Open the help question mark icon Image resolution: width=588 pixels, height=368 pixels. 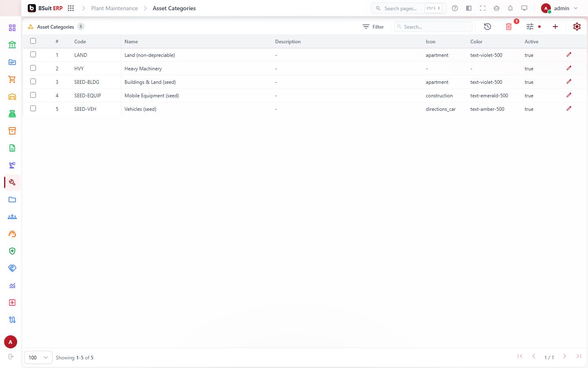tap(455, 8)
